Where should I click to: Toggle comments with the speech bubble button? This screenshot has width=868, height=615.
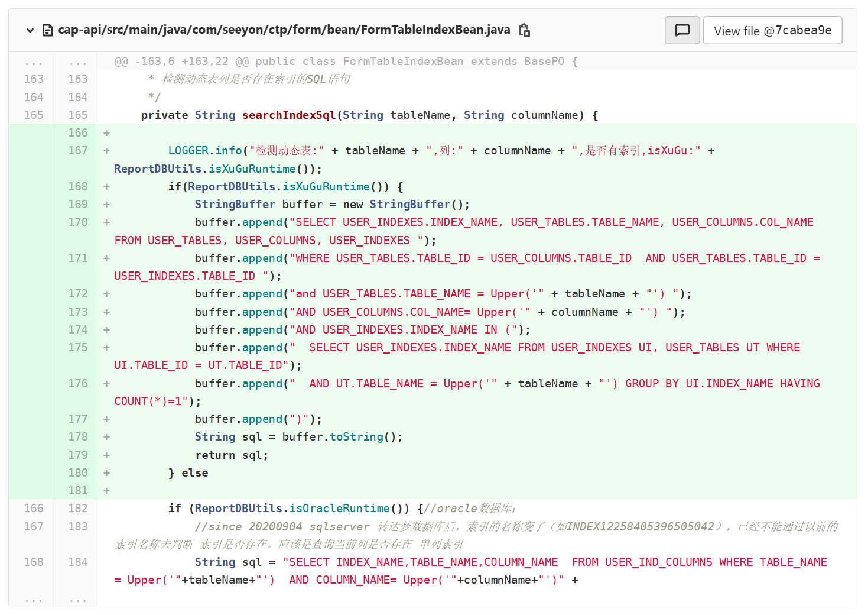point(682,30)
